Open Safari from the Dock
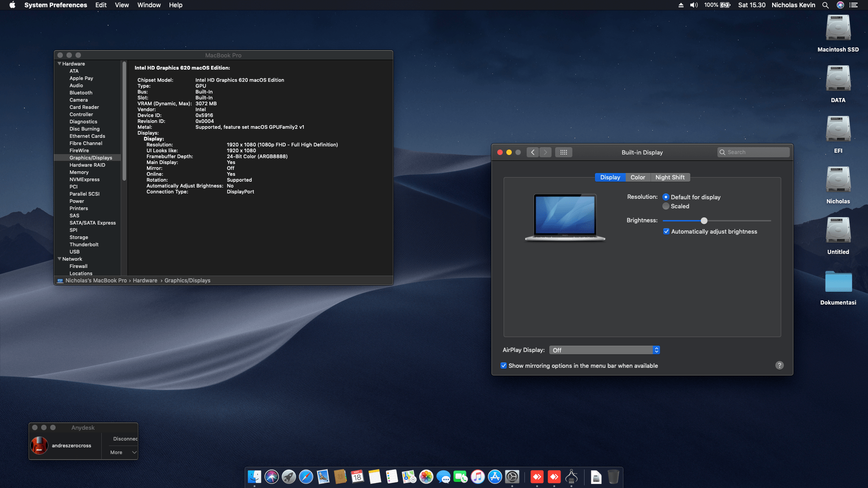 (x=306, y=477)
